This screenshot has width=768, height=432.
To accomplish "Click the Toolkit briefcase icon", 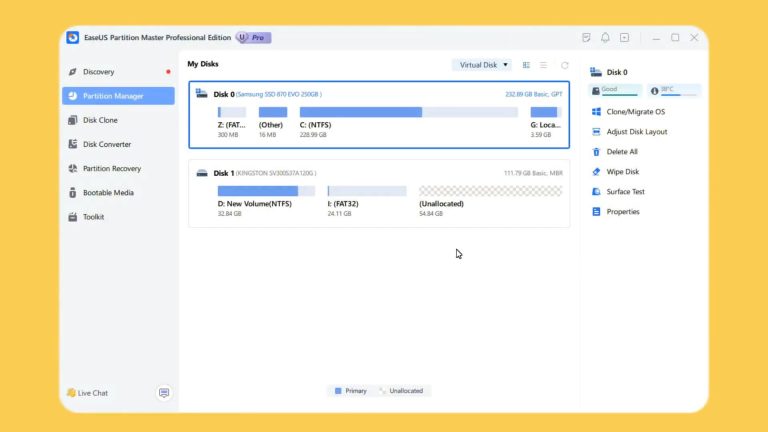I will 72,216.
